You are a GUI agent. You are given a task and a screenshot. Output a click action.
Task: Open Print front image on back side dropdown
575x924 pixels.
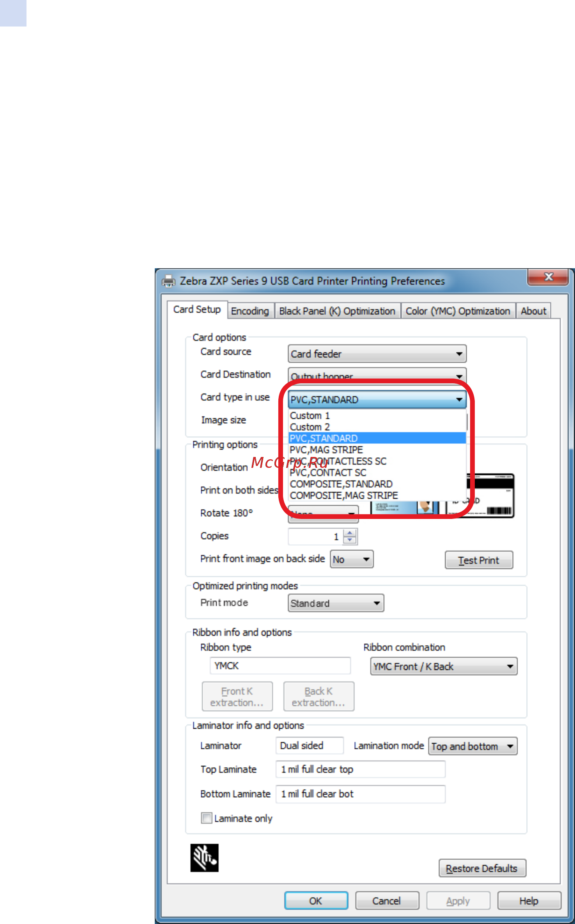tap(352, 559)
